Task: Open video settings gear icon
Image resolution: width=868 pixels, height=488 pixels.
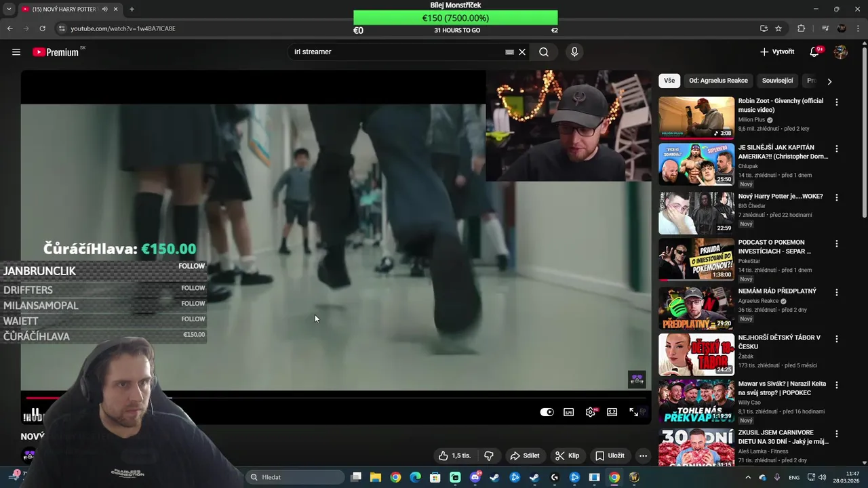Action: pyautogui.click(x=591, y=411)
